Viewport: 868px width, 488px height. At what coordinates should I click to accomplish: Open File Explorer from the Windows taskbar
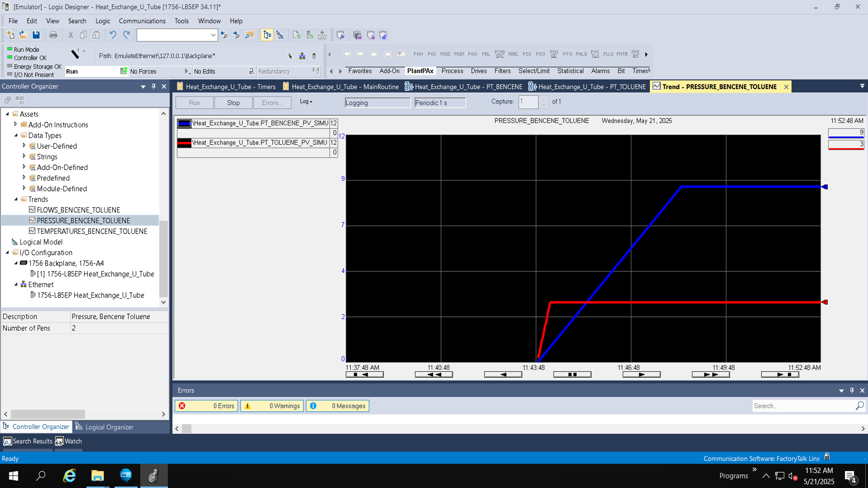coord(97,476)
